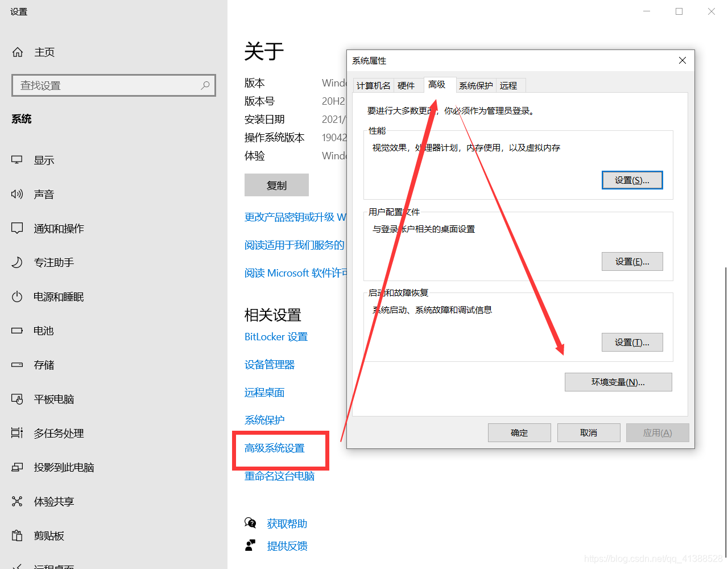The height and width of the screenshot is (569, 728).
Task: Open the 更改产品密钥或升级 link
Action: tap(295, 217)
